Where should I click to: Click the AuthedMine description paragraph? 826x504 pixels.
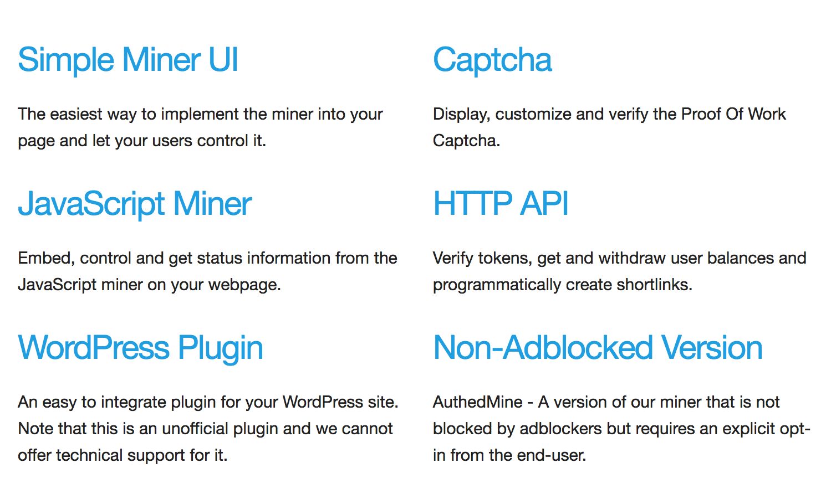pos(621,429)
